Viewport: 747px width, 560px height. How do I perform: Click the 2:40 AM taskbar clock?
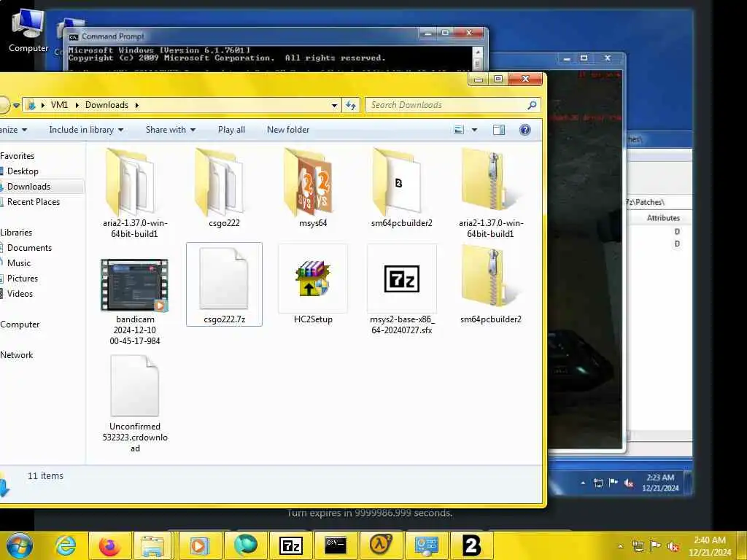tap(710, 545)
